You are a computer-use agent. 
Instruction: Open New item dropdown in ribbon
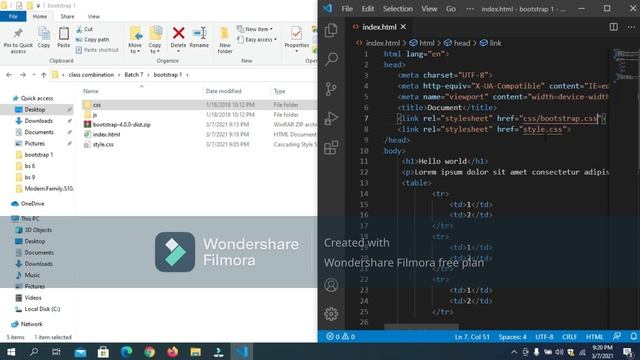[x=255, y=29]
